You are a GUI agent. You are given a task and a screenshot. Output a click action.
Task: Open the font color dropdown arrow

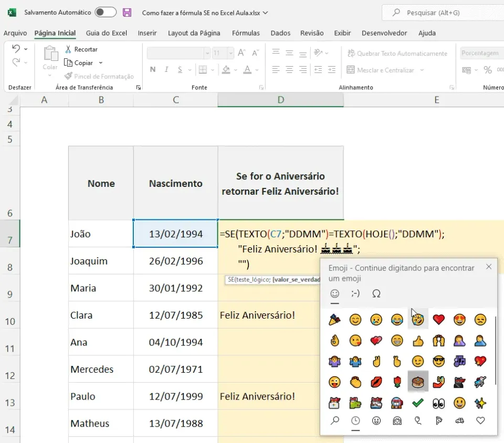(x=257, y=70)
